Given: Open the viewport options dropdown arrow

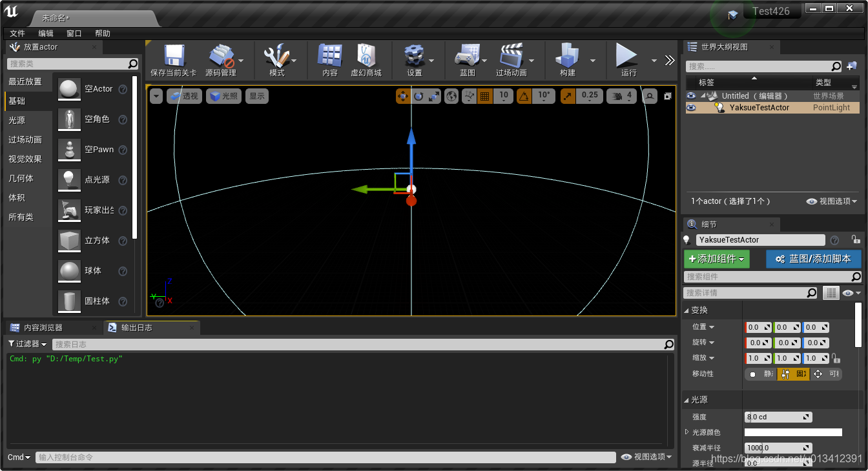Looking at the screenshot, I should (155, 95).
